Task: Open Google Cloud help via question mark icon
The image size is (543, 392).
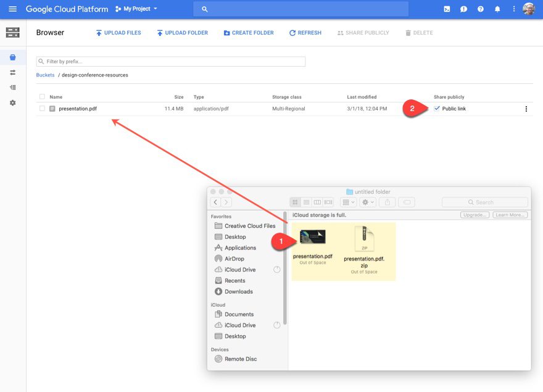Action: point(480,9)
